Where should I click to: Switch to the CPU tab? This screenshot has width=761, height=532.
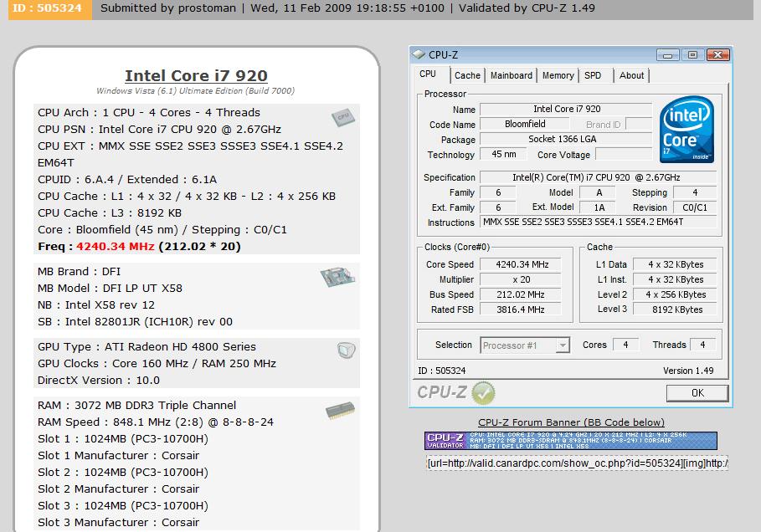[428, 74]
